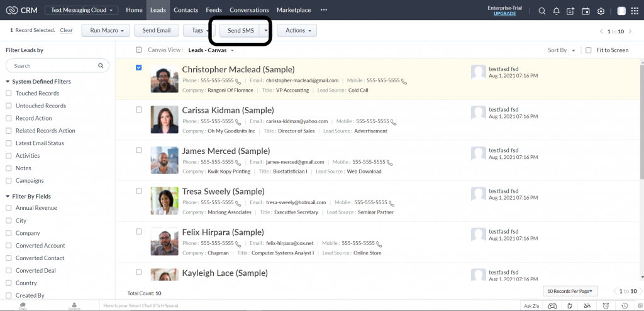The width and height of the screenshot is (644, 311).
Task: Check the Untouched Records filter
Action: 9,106
